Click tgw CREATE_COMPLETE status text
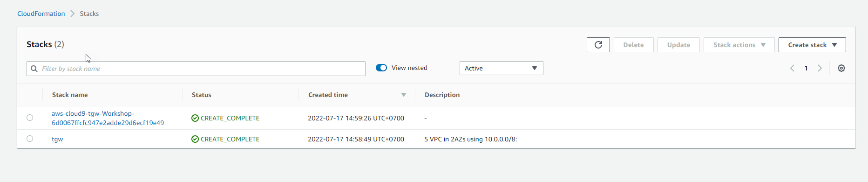Viewport: 868px width, 182px height. (x=230, y=139)
